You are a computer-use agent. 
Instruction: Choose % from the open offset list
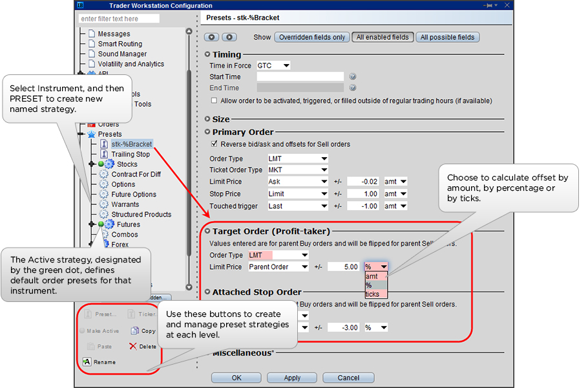coord(376,285)
